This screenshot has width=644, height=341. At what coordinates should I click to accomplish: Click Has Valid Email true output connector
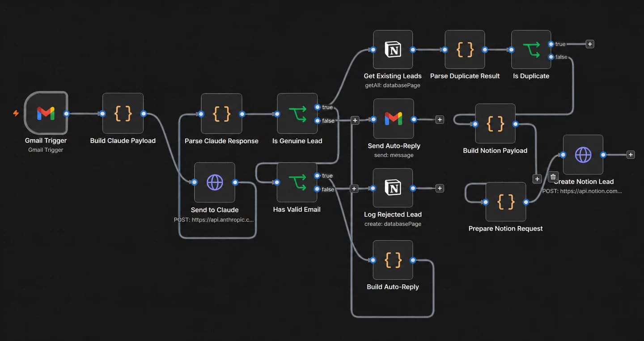(x=317, y=176)
